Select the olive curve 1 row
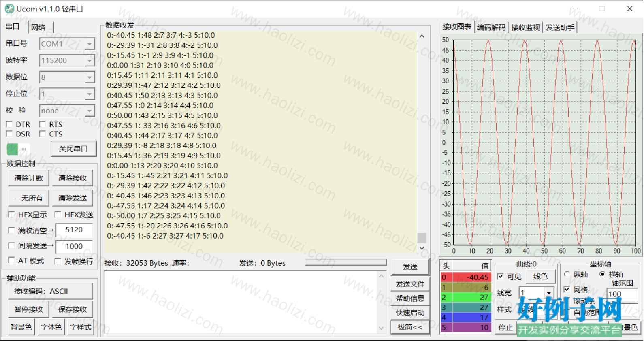This screenshot has height=341, width=644. click(x=466, y=288)
